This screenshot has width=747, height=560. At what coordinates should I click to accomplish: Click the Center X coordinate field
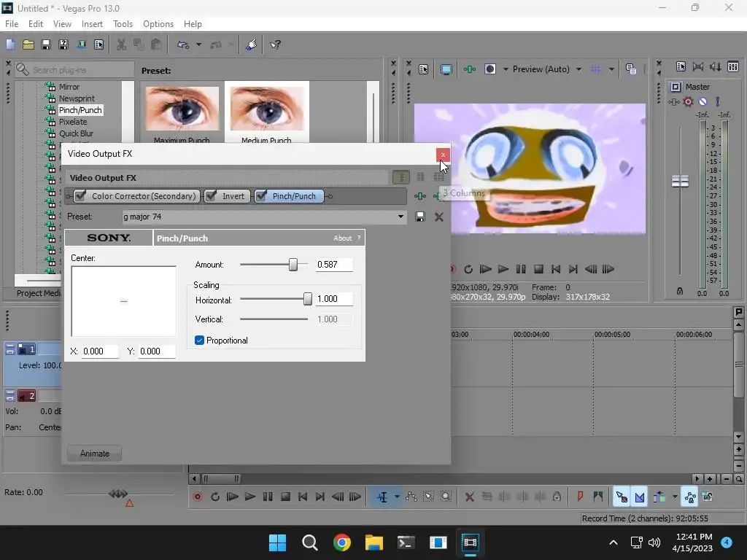(99, 351)
